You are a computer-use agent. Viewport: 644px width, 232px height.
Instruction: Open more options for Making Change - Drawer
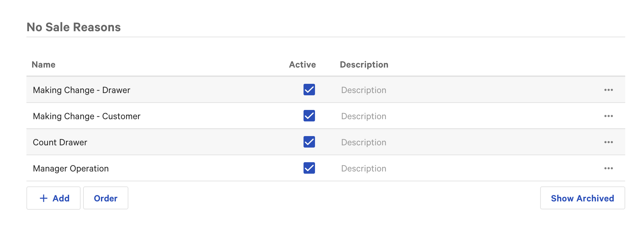[608, 90]
